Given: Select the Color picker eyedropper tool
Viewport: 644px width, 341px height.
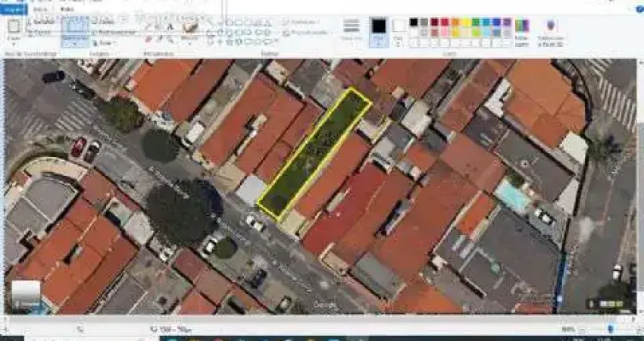Looking at the screenshot, I should coord(159,38).
